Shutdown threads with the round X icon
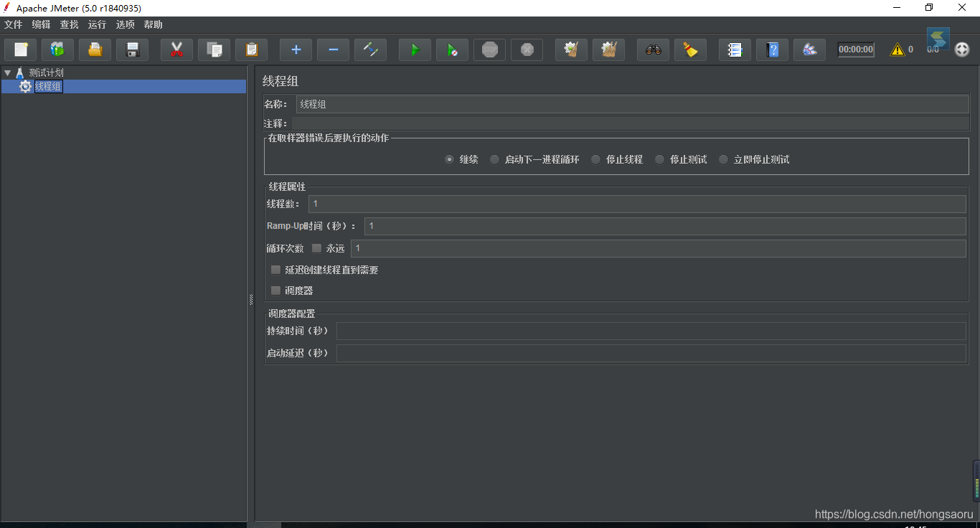Image resolution: width=980 pixels, height=528 pixels. click(527, 49)
